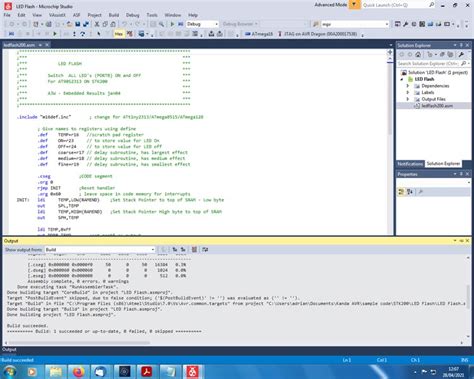Toggle Hex display button in debug toolbar

tap(119, 34)
